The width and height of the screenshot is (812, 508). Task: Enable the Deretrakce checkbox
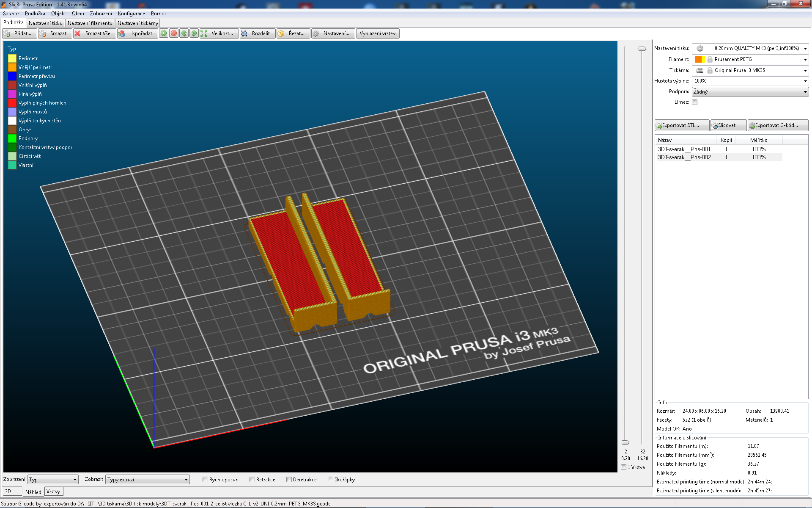click(289, 480)
